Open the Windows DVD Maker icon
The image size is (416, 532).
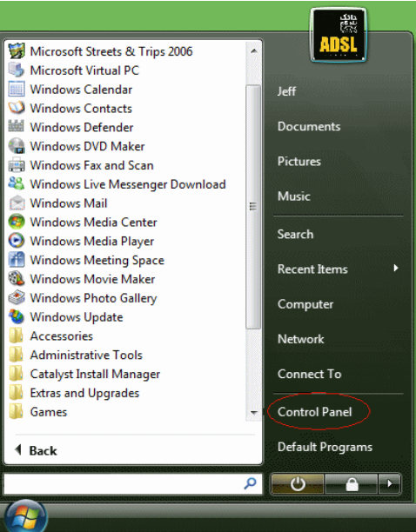point(17,146)
